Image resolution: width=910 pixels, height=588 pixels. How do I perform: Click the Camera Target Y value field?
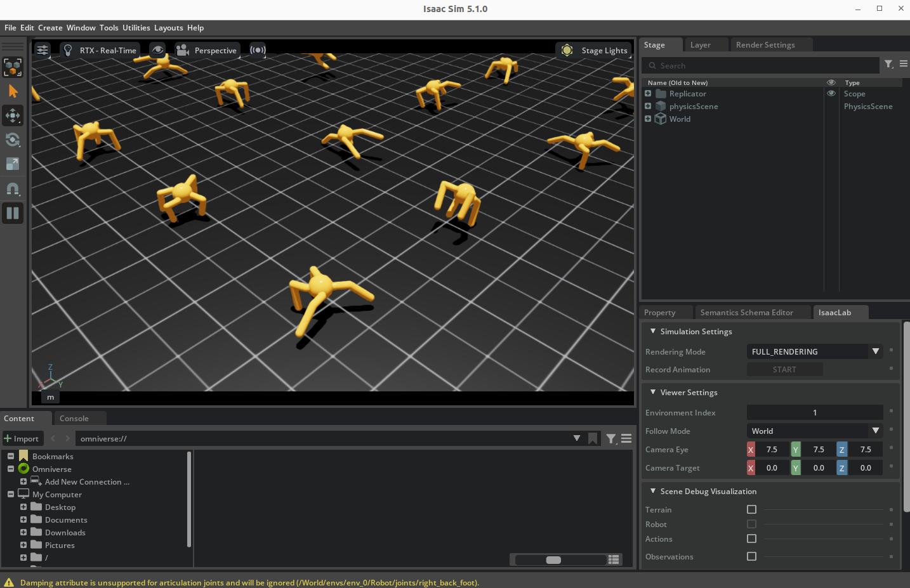(x=819, y=467)
